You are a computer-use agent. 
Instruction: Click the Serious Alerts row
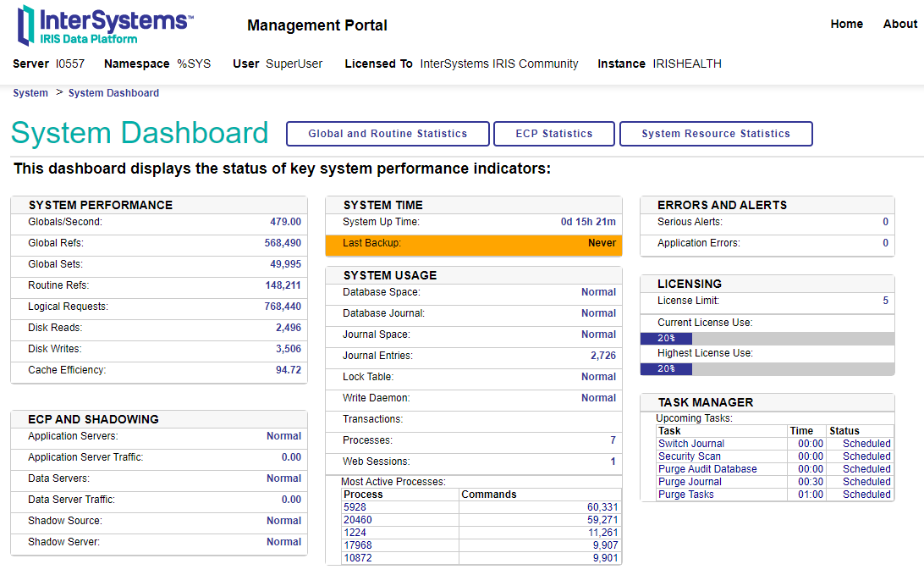(767, 223)
